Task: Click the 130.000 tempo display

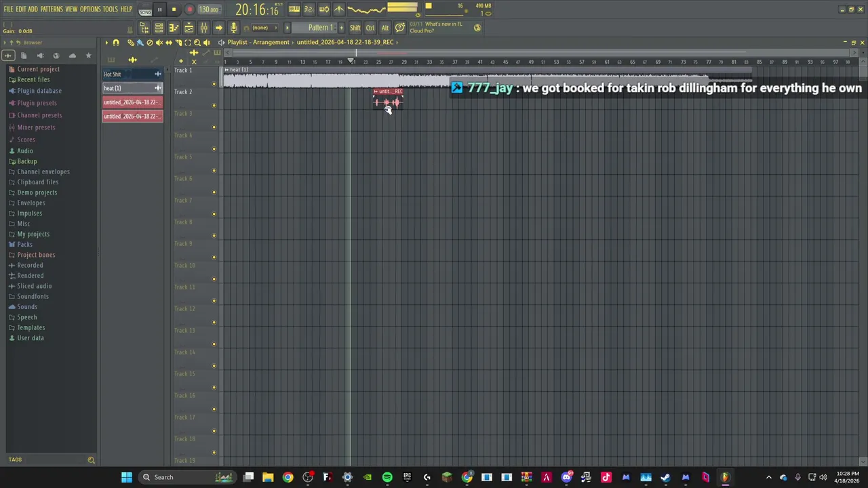Action: coord(209,9)
